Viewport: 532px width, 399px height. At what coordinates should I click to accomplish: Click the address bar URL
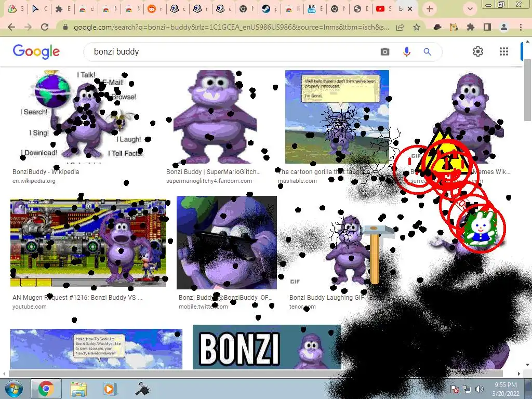(x=231, y=27)
